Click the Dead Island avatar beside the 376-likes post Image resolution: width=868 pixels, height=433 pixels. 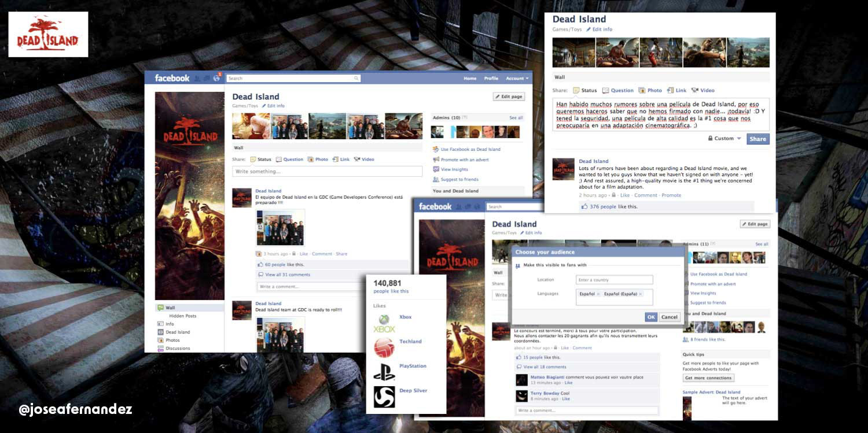tap(564, 169)
